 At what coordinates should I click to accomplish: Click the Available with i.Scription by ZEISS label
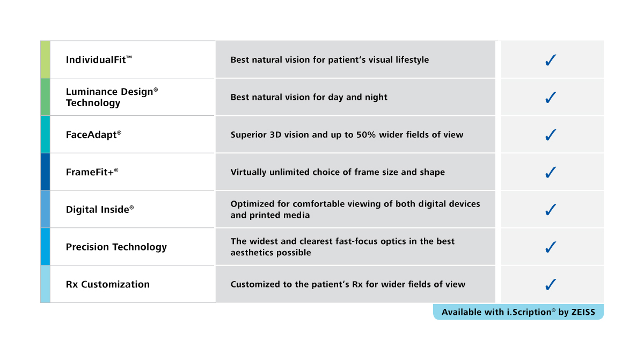coord(518,312)
